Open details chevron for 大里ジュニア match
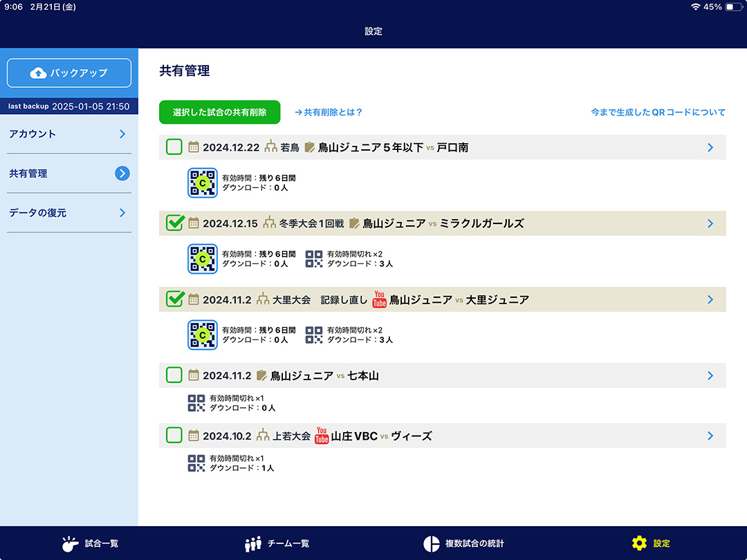 click(x=710, y=299)
